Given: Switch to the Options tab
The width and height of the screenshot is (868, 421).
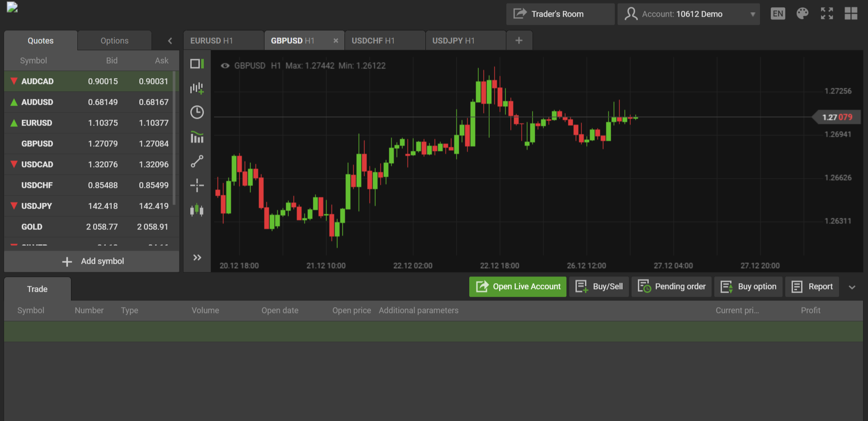Looking at the screenshot, I should click(x=114, y=41).
